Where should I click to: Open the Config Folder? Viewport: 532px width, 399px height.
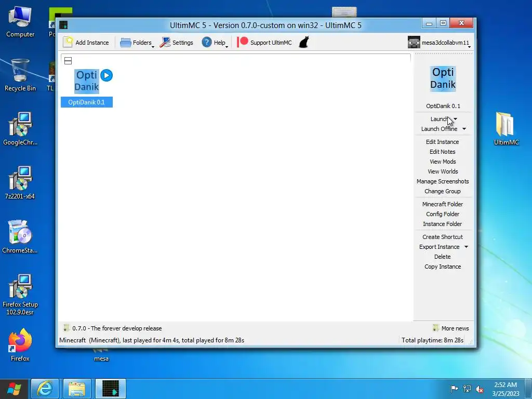tap(443, 214)
